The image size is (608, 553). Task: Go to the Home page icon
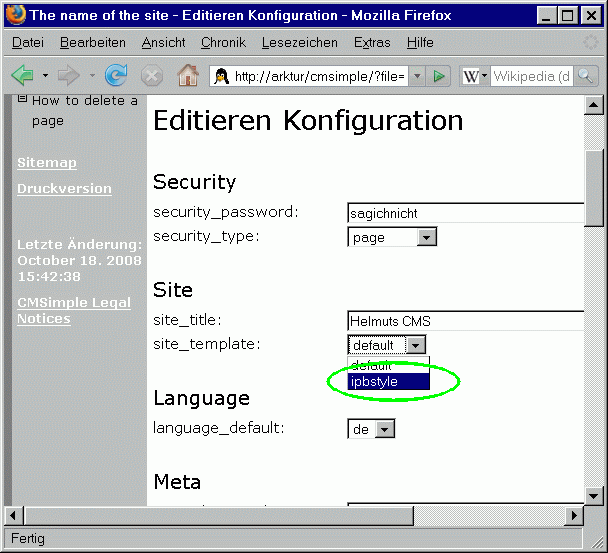[x=187, y=76]
